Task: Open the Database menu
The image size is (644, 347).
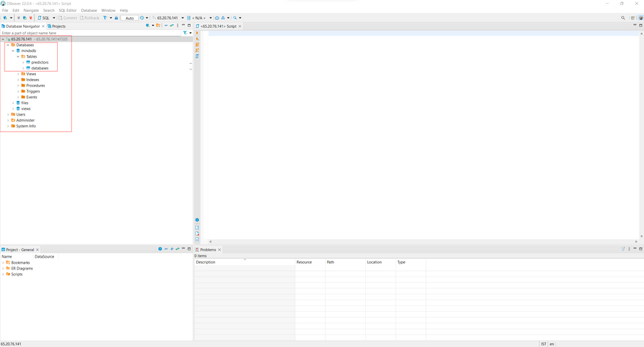Action: tap(89, 10)
